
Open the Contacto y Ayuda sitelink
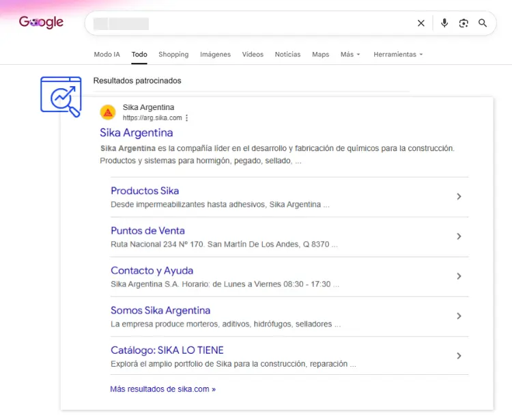coord(152,270)
